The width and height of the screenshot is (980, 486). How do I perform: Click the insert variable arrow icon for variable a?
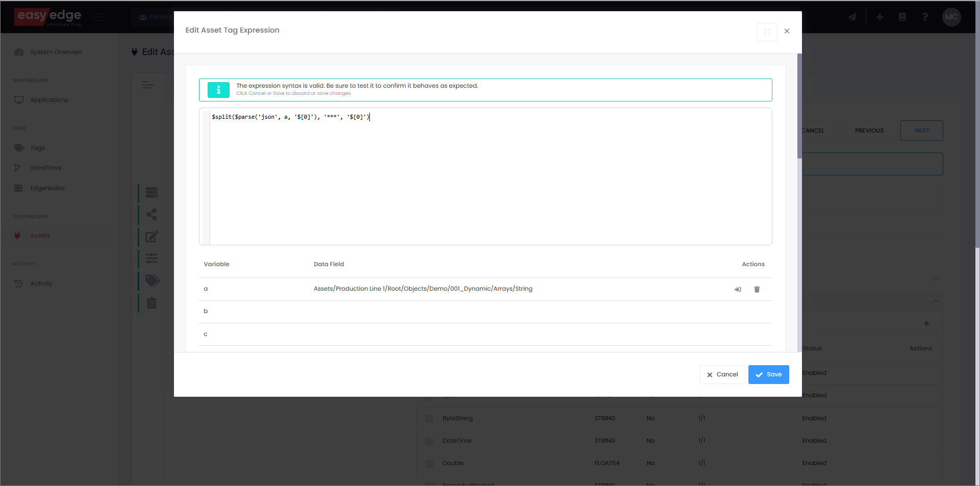(738, 289)
